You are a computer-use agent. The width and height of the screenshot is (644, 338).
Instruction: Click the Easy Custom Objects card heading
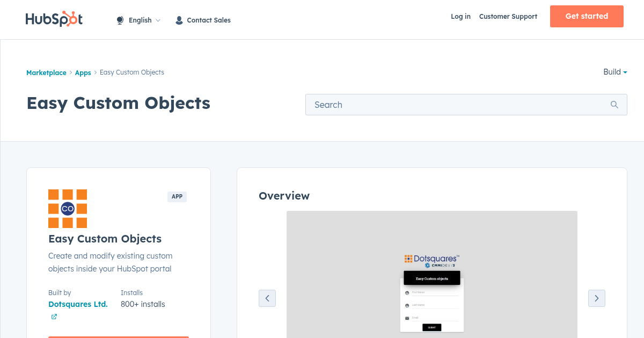tap(105, 239)
